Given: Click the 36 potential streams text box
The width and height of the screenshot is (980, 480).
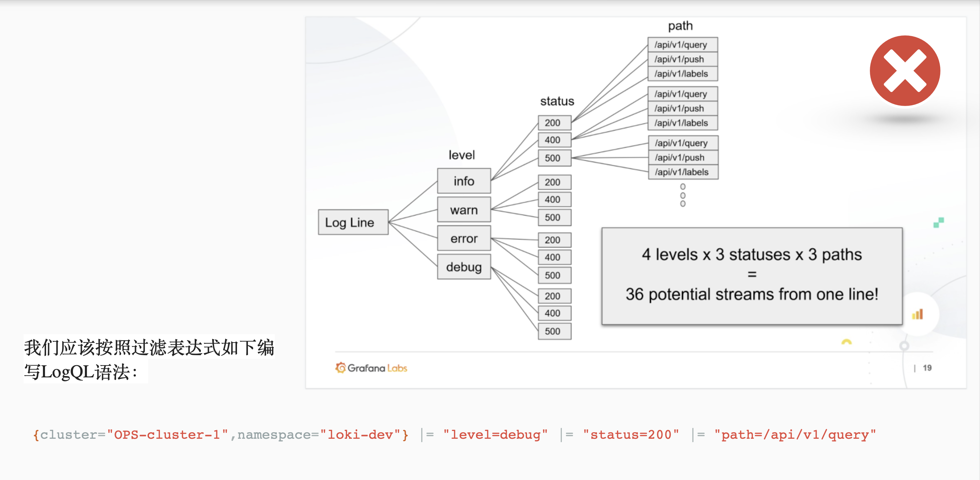Looking at the screenshot, I should 752,276.
